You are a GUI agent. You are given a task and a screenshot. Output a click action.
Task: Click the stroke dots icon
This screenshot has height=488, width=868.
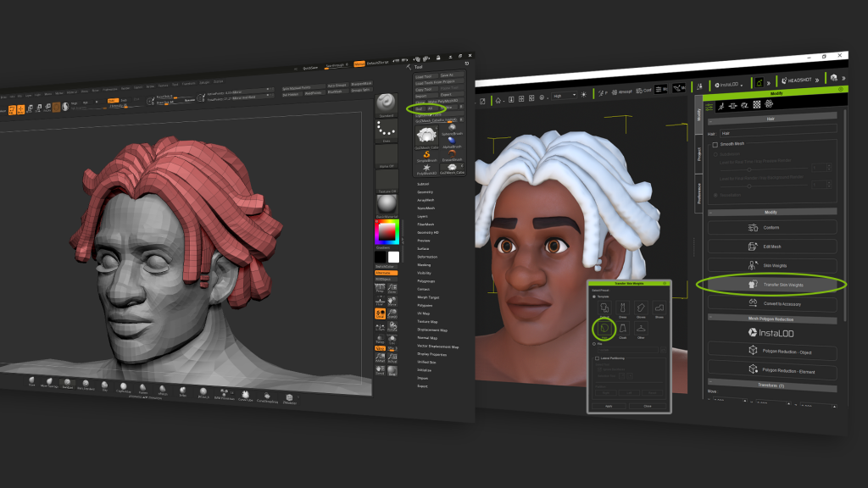(x=387, y=130)
